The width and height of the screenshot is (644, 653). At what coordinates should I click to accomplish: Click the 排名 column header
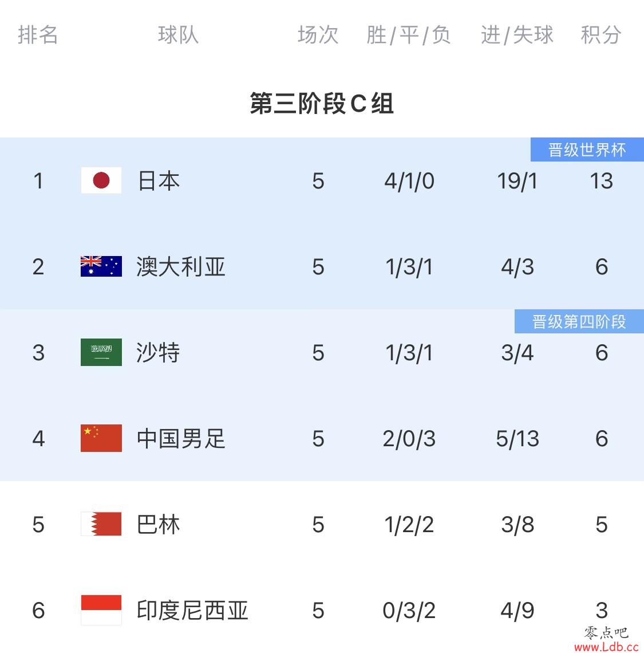(x=38, y=34)
